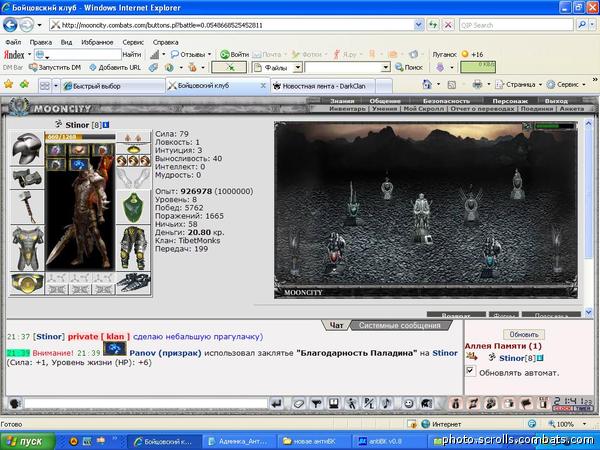Click the flag icon in bottom toolbar

pos(527,403)
